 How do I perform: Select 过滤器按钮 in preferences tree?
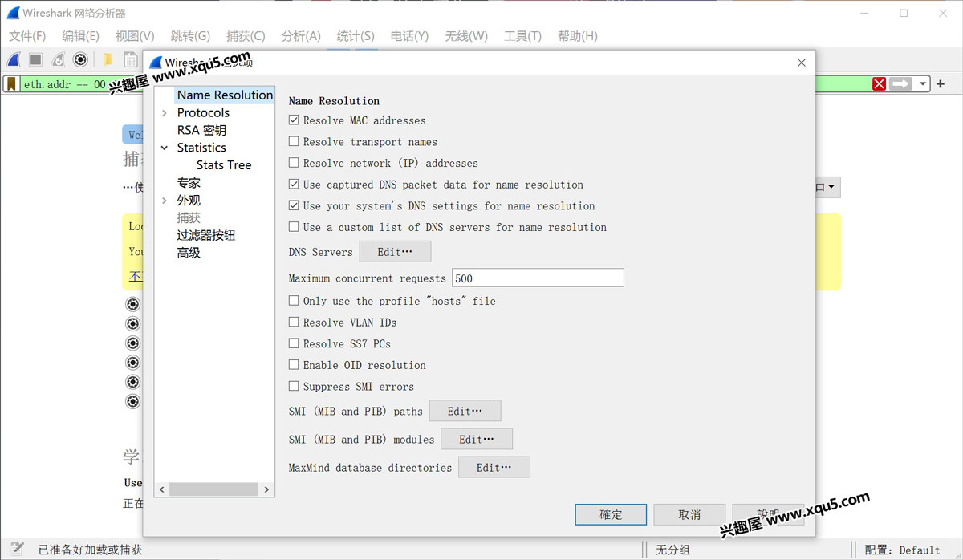click(206, 236)
